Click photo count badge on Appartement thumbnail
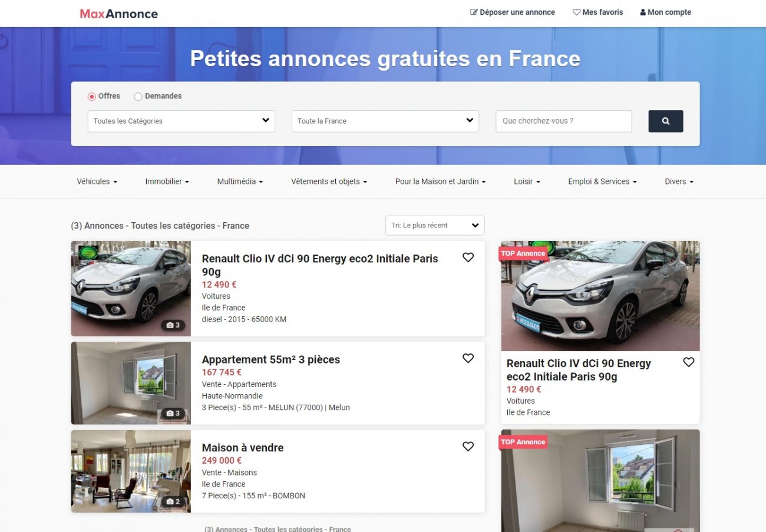This screenshot has height=532, width=766. pos(173,414)
